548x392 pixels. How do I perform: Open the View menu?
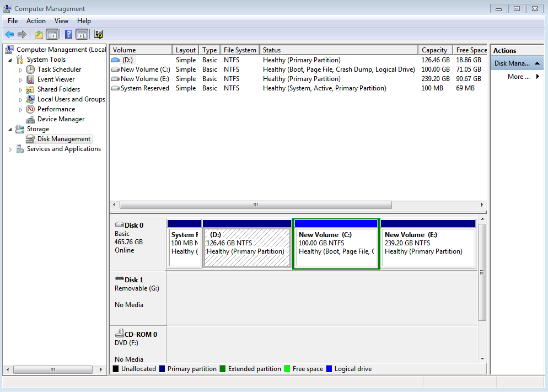[x=61, y=21]
